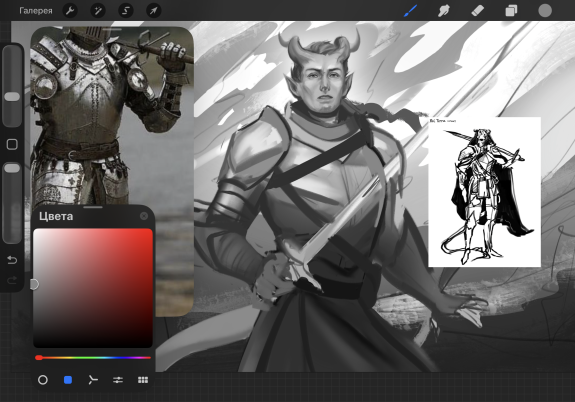Tap the Undo arrow

coord(12,260)
